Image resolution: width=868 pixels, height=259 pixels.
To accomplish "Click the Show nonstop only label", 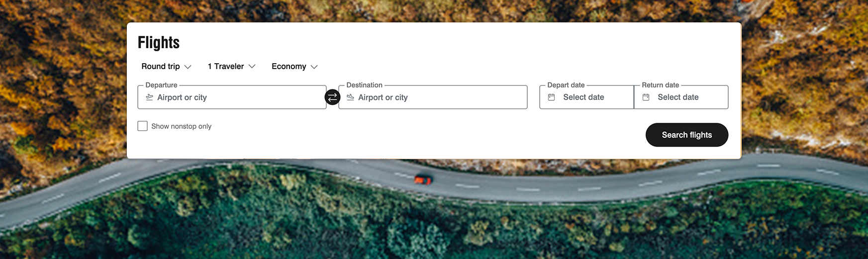I will (181, 126).
